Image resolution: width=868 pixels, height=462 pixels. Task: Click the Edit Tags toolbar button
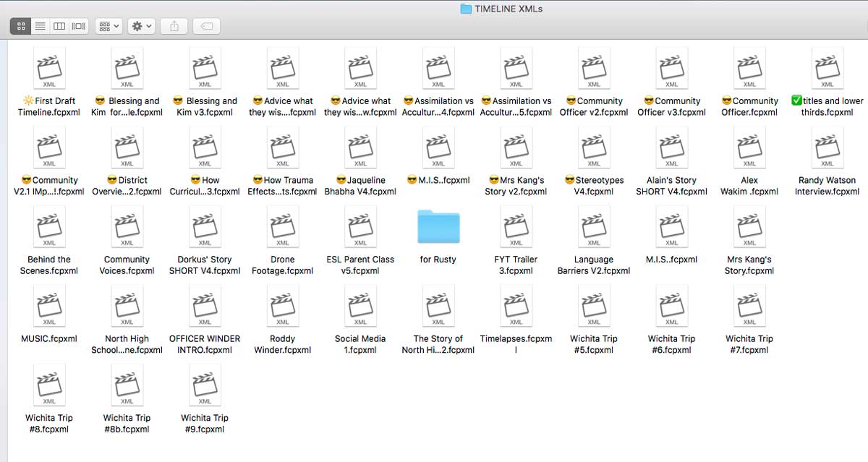(x=206, y=26)
